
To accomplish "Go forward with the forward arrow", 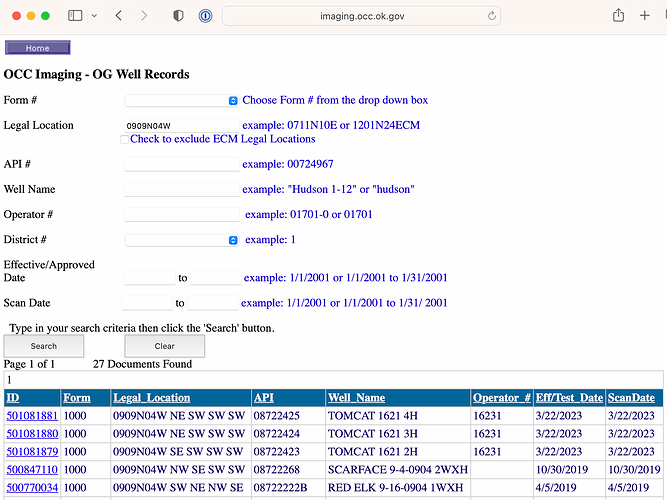I will 144,16.
